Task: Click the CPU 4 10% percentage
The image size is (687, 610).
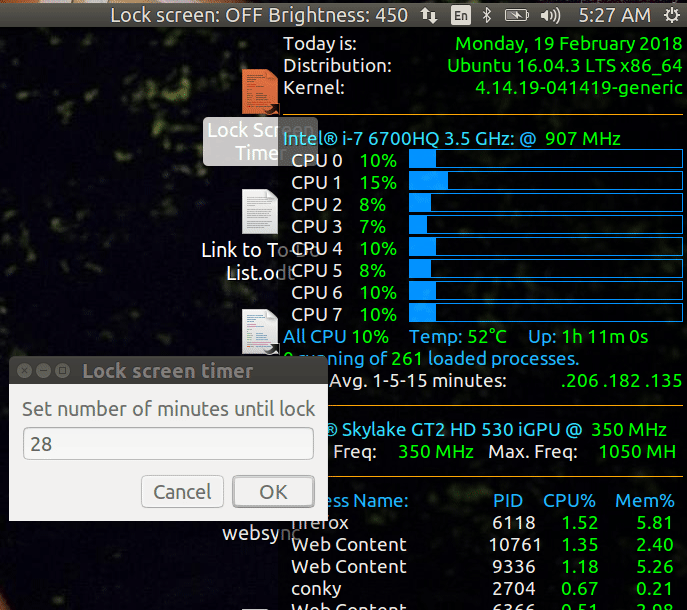Action: point(378,249)
